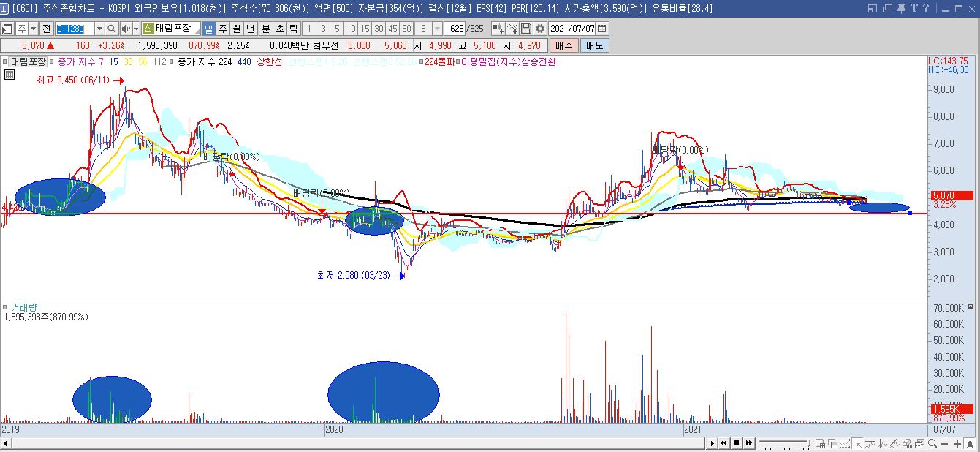Select the 주 weekly period toggle
This screenshot has width=980, height=452.
[x=222, y=29]
